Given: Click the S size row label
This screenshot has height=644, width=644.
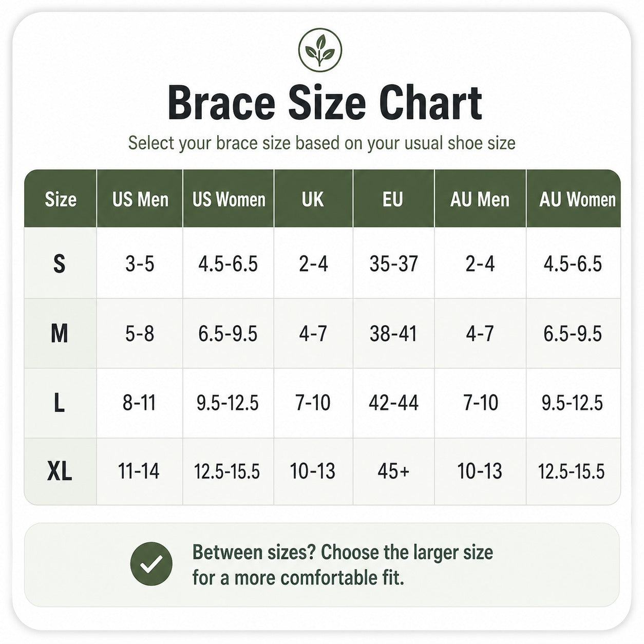Looking at the screenshot, I should pyautogui.click(x=60, y=264).
